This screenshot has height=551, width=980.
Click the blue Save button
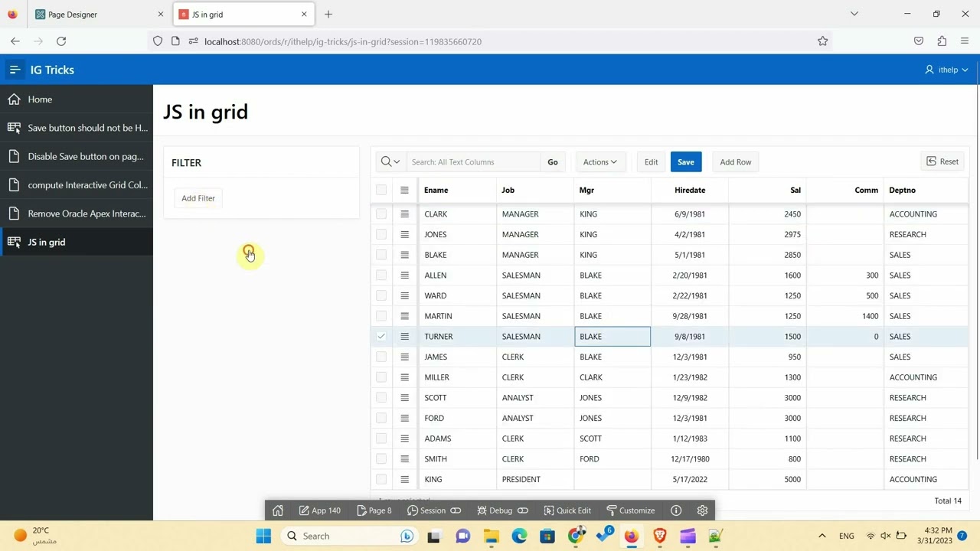click(x=686, y=161)
